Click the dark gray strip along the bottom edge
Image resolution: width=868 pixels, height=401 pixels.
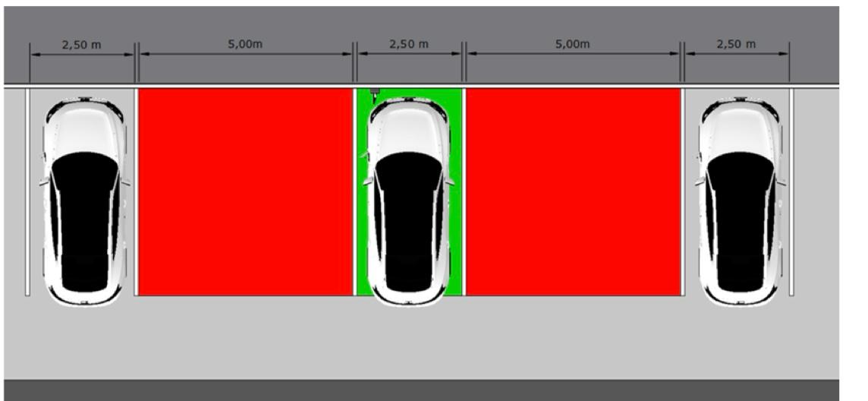tap(421, 389)
